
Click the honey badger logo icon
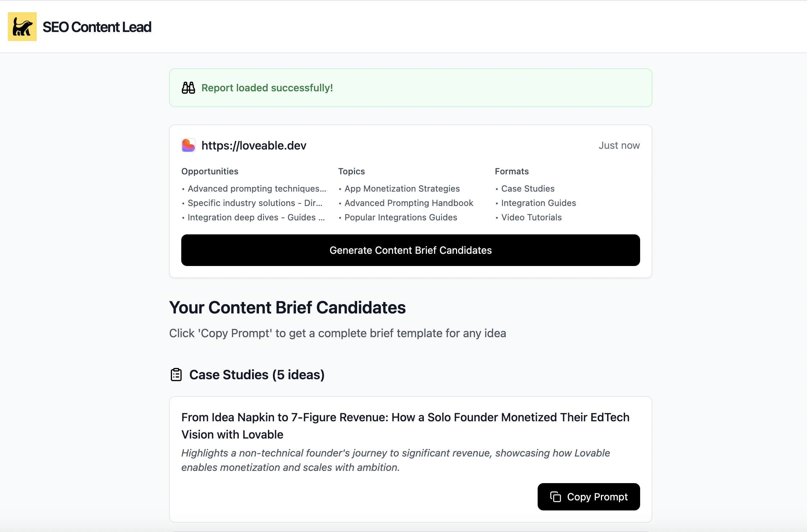pos(22,27)
